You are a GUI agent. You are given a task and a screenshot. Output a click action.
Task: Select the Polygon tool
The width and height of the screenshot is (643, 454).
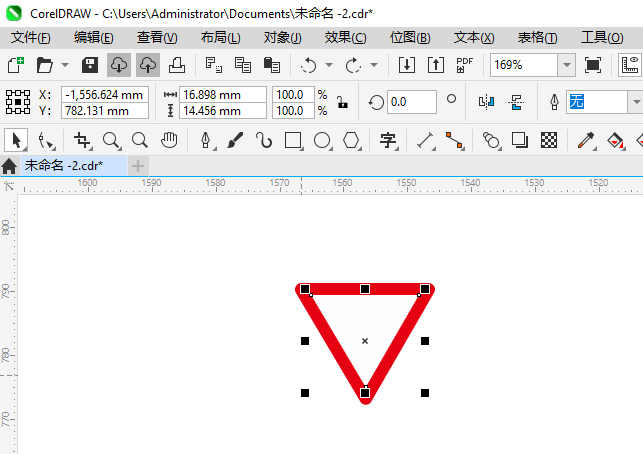click(351, 140)
